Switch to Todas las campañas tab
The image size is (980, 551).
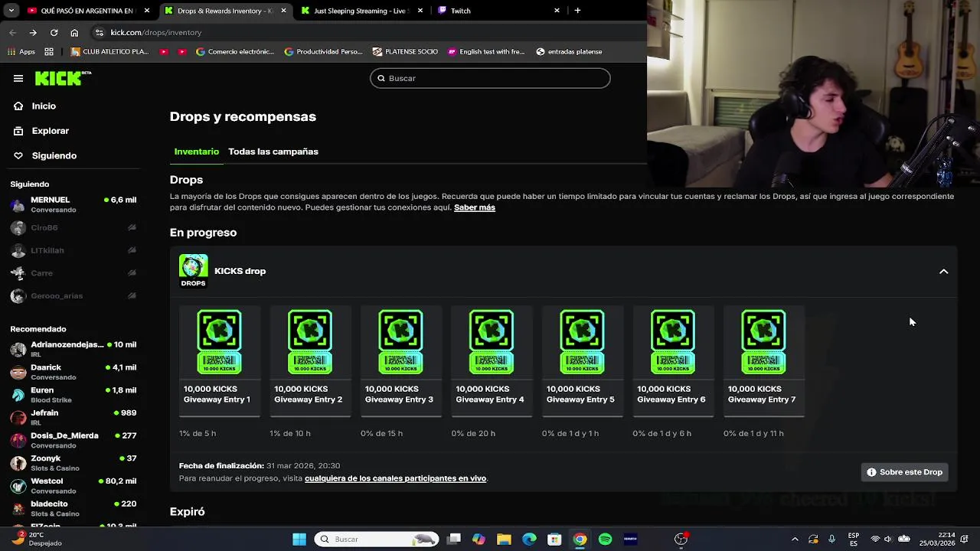pos(273,152)
